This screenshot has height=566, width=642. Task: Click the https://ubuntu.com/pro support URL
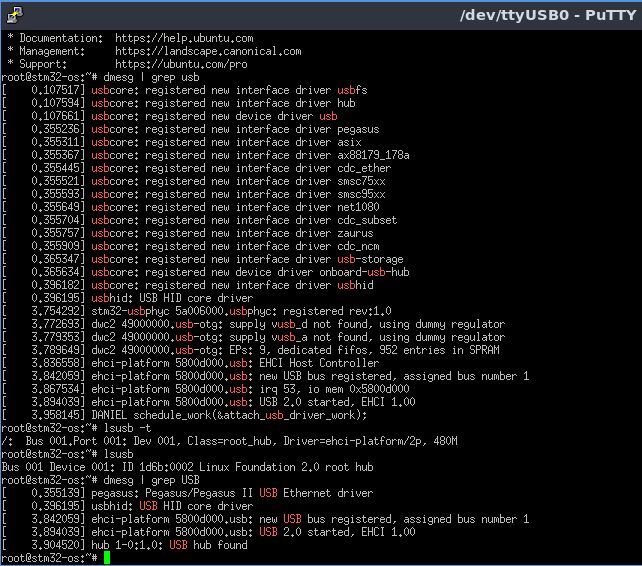pyautogui.click(x=181, y=64)
